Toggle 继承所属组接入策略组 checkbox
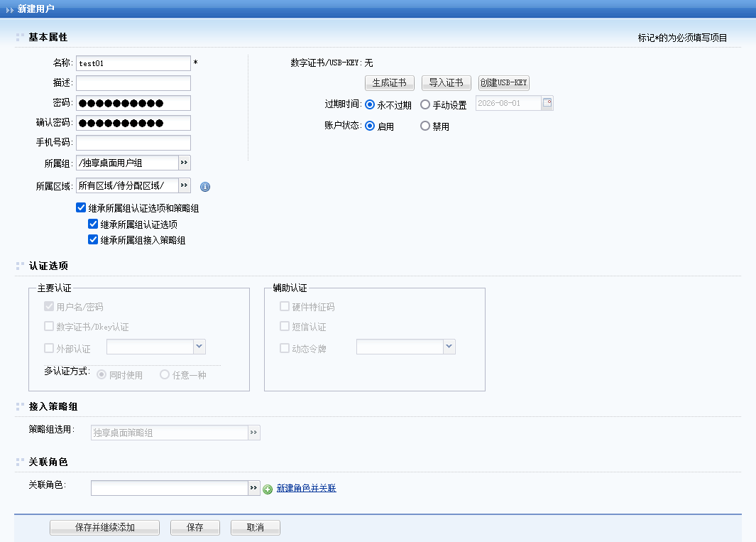The width and height of the screenshot is (756, 542). (93, 239)
